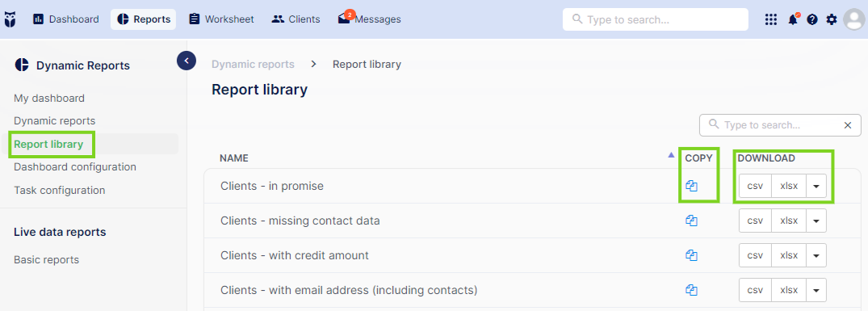Open the Messages tab

pyautogui.click(x=369, y=19)
